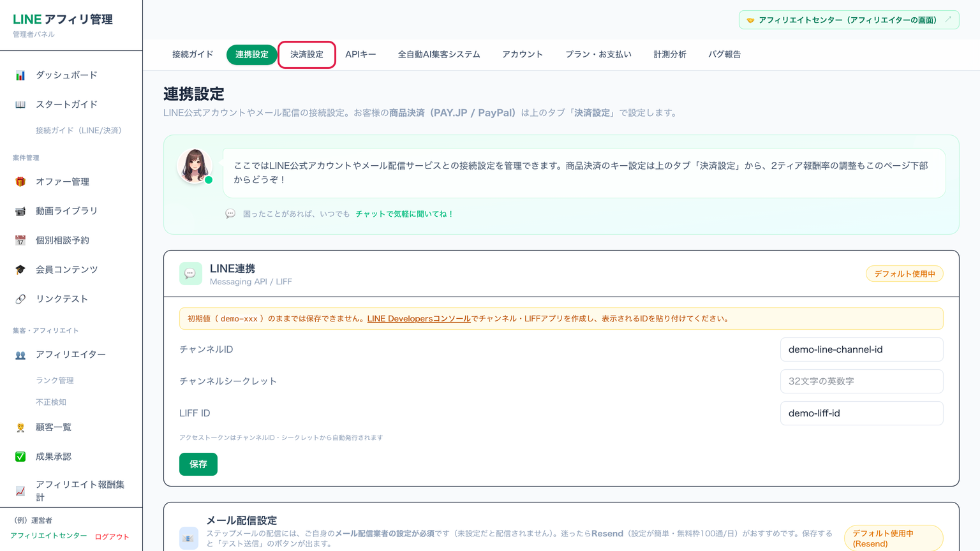The image size is (980, 551).
Task: Open 不正検知 in the sidebar
Action: pyautogui.click(x=51, y=402)
